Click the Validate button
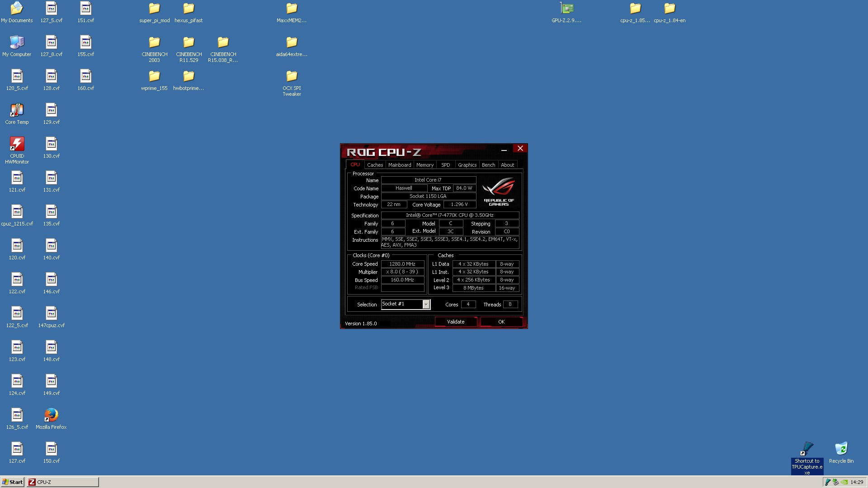 [x=456, y=322]
